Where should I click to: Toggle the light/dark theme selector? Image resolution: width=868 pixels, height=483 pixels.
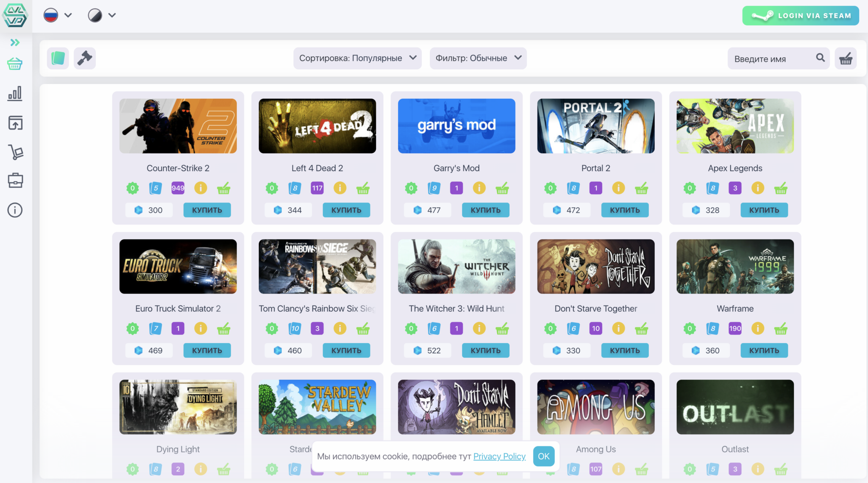tap(101, 16)
